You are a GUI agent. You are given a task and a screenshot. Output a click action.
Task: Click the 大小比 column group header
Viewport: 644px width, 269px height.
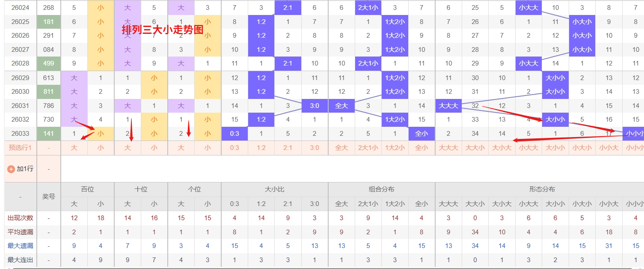tap(275, 189)
